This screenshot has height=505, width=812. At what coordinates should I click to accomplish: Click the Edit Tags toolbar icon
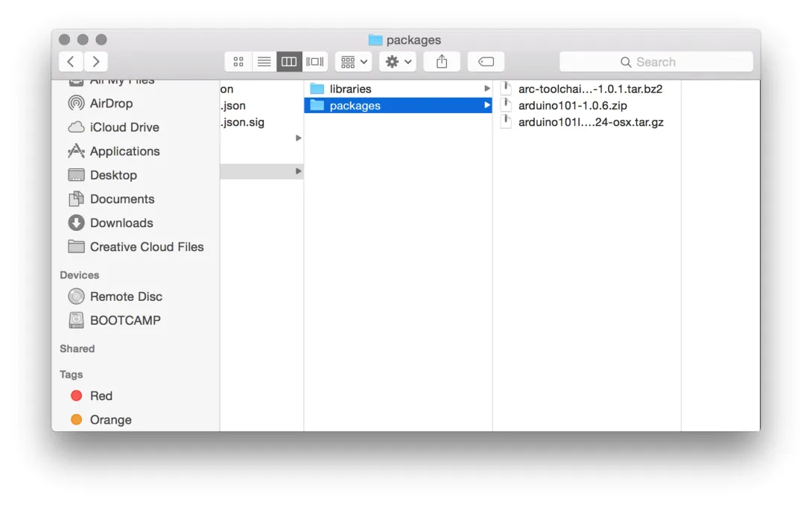486,62
